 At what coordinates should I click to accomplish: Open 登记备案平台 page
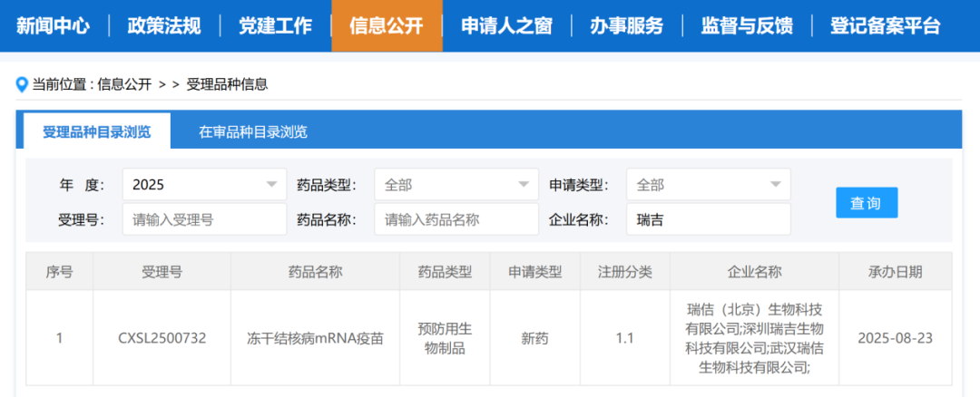[x=885, y=25]
